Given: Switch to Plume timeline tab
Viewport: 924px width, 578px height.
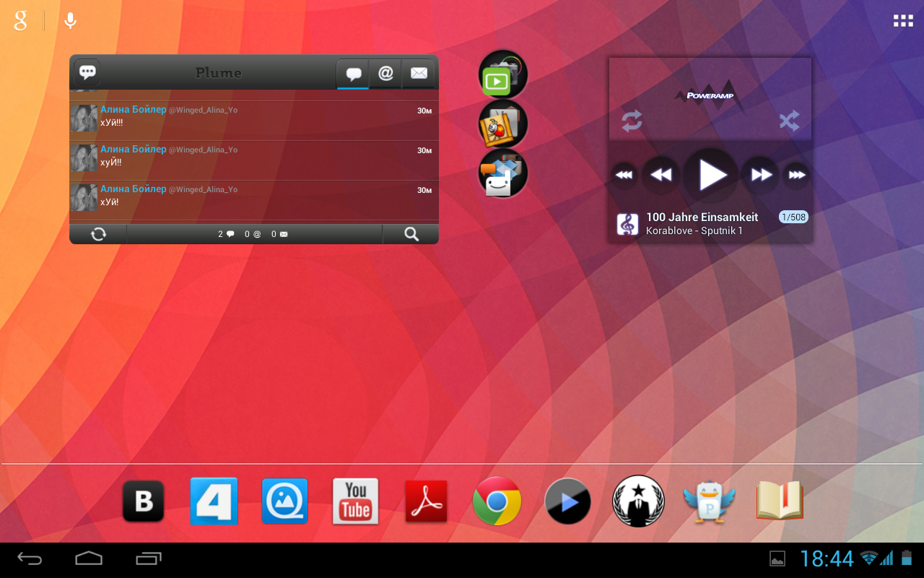Looking at the screenshot, I should click(x=354, y=74).
